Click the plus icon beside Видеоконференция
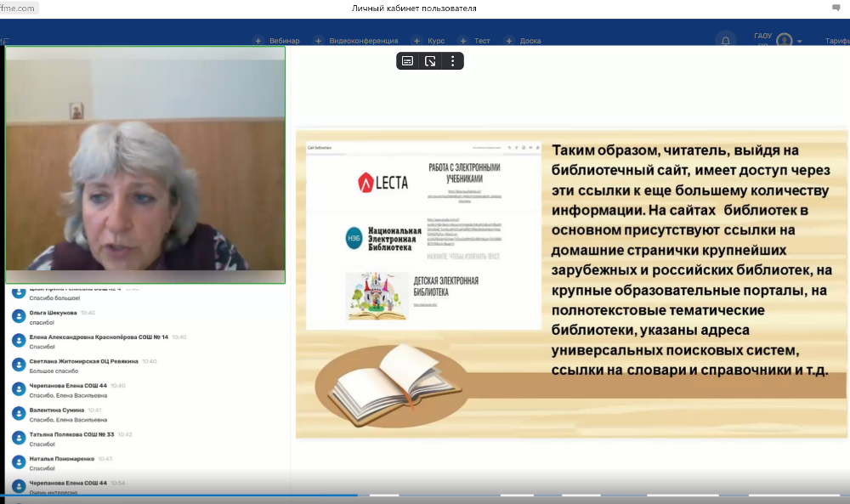 coord(318,41)
